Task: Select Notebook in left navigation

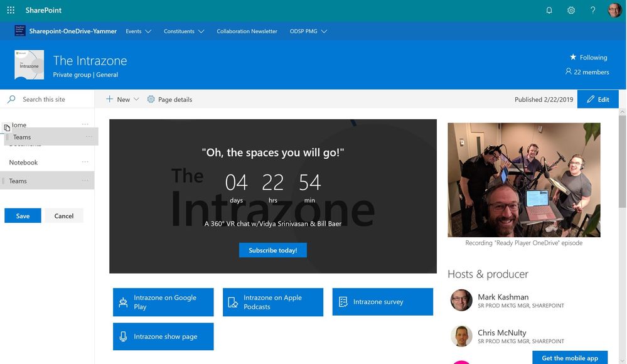Action: pos(24,163)
